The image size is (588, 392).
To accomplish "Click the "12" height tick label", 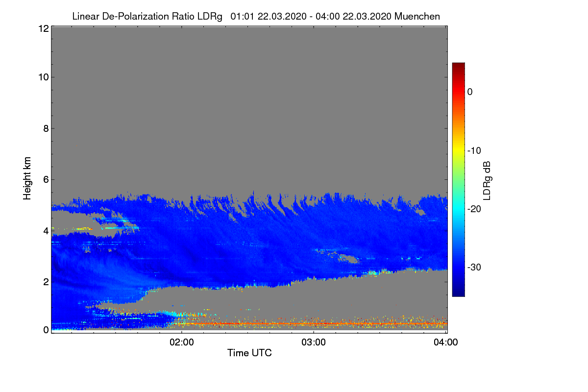I will tap(43, 28).
